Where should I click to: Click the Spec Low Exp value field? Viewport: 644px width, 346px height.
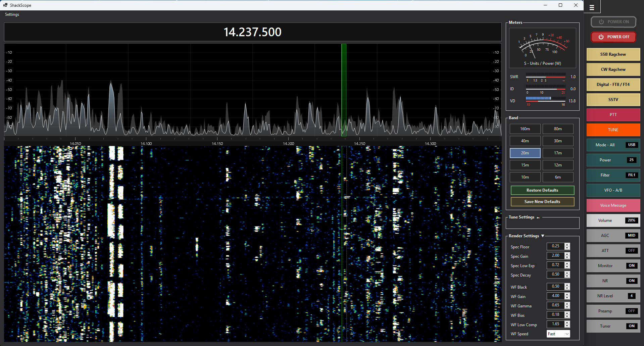(555, 265)
